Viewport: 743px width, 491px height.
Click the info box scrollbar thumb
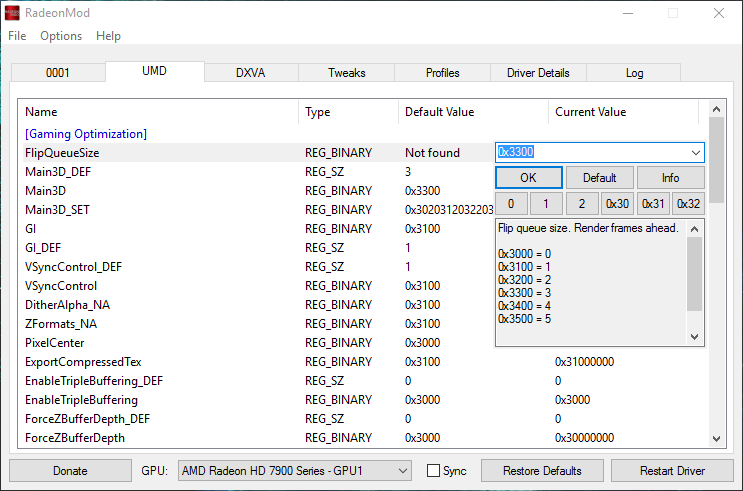click(695, 274)
